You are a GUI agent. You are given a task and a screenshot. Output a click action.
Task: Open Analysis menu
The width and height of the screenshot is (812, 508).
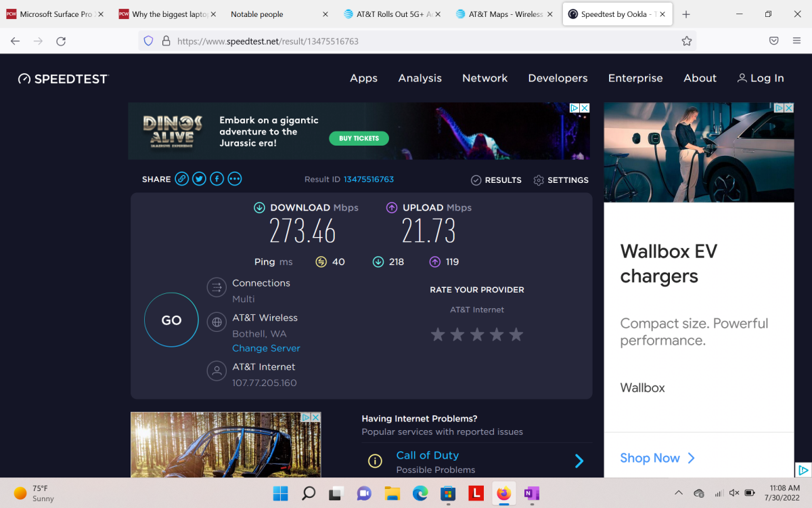[420, 78]
